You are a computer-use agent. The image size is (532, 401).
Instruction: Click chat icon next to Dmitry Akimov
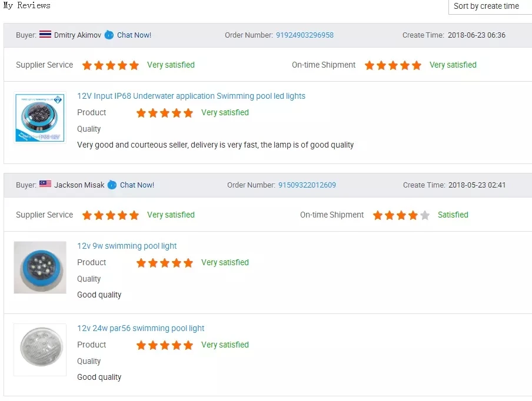109,35
